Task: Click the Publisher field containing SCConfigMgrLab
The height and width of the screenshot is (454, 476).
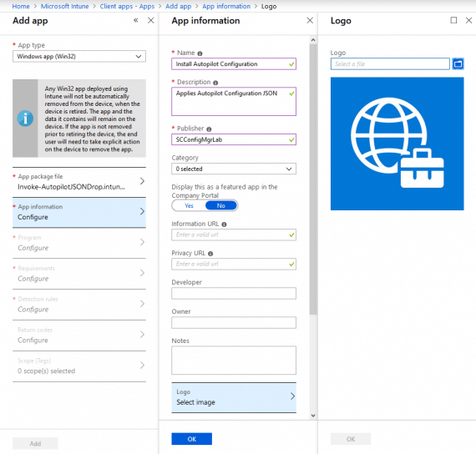Action: [234, 139]
